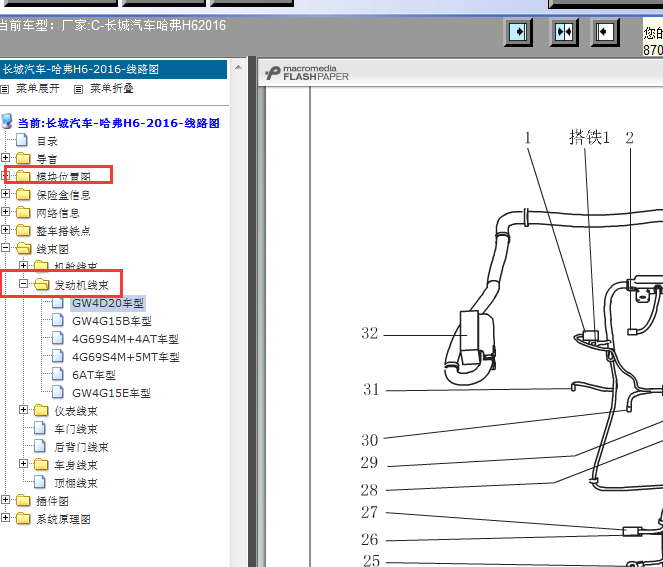This screenshot has width=663, height=567.
Task: Click the vertical splitter between the panels
Action: pyautogui.click(x=252, y=312)
